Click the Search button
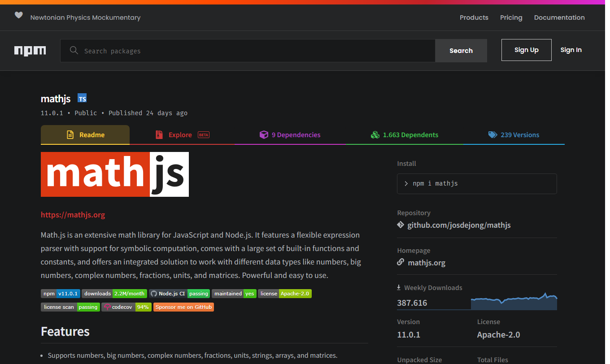The height and width of the screenshot is (364, 610). point(461,51)
